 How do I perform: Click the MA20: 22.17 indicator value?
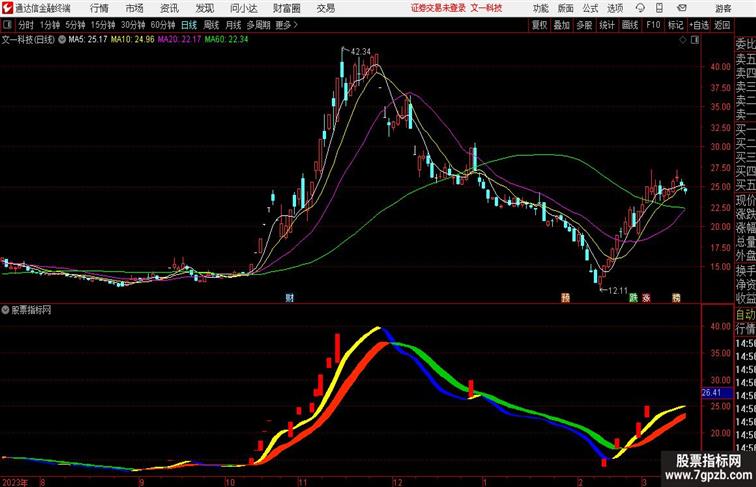[179, 40]
